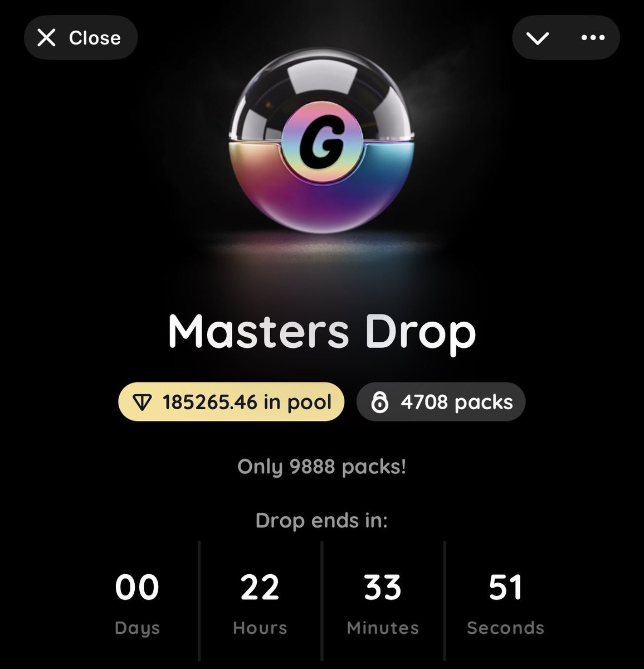This screenshot has width=644, height=669.
Task: Tap the Drop ends in label
Action: pyautogui.click(x=321, y=521)
